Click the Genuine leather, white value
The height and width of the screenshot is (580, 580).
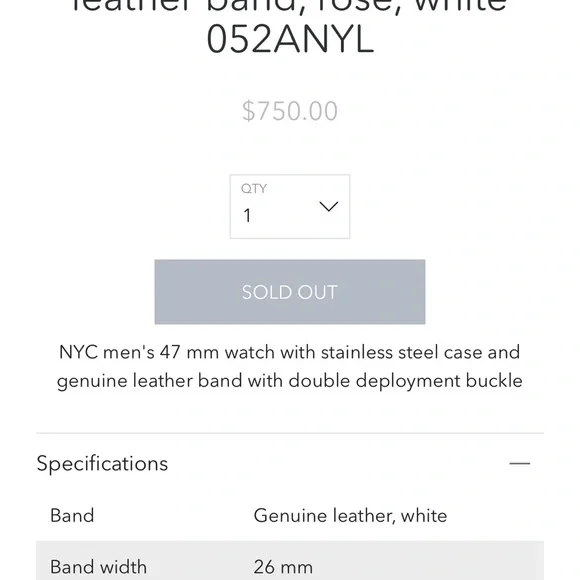pos(350,515)
